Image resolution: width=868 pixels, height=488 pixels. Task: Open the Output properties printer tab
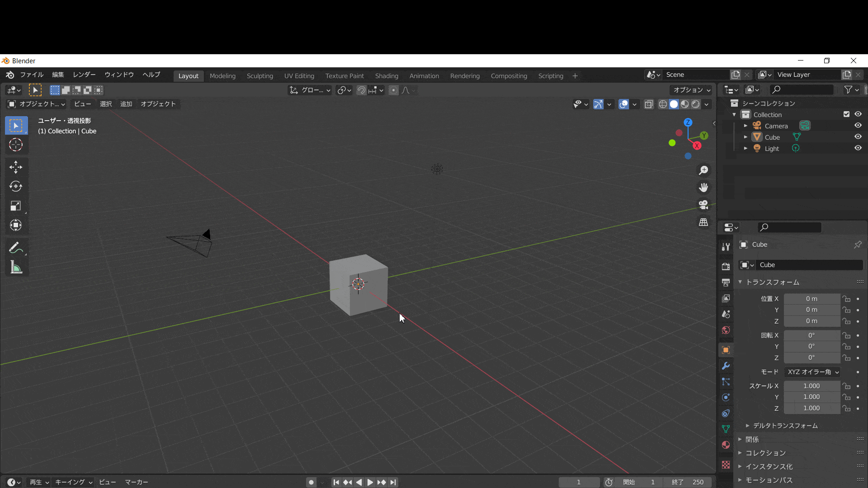tap(726, 282)
